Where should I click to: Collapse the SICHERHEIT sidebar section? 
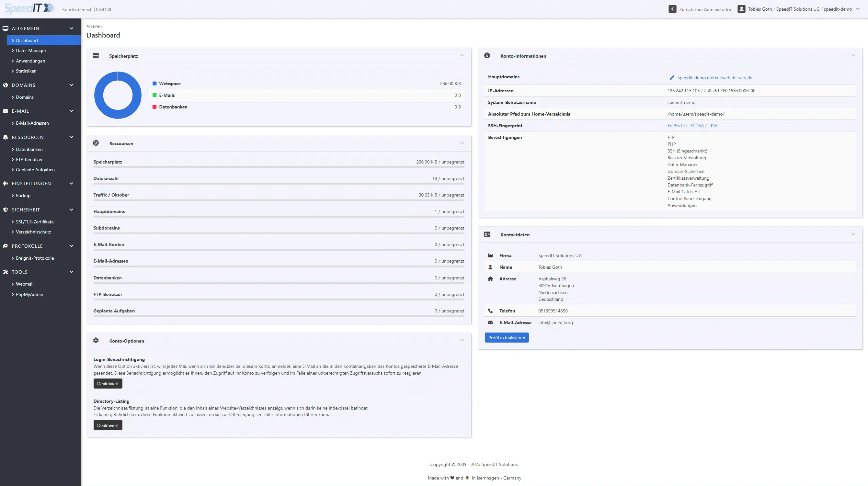tap(72, 210)
